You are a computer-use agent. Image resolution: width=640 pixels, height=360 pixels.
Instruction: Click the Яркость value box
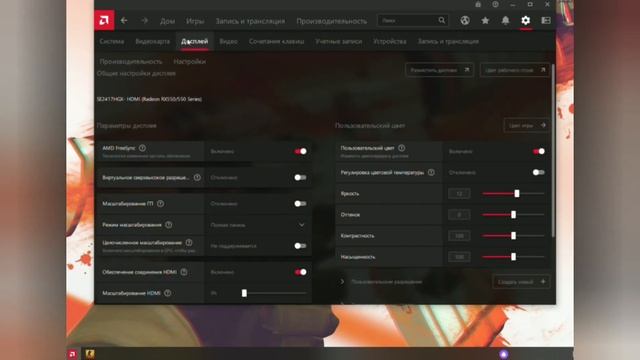click(459, 193)
